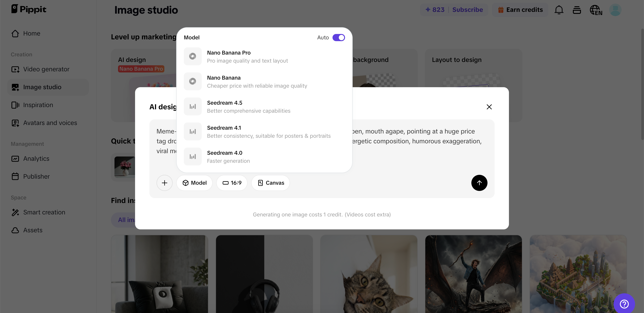The width and height of the screenshot is (644, 313).
Task: Open the language globe EN icon
Action: 596,10
